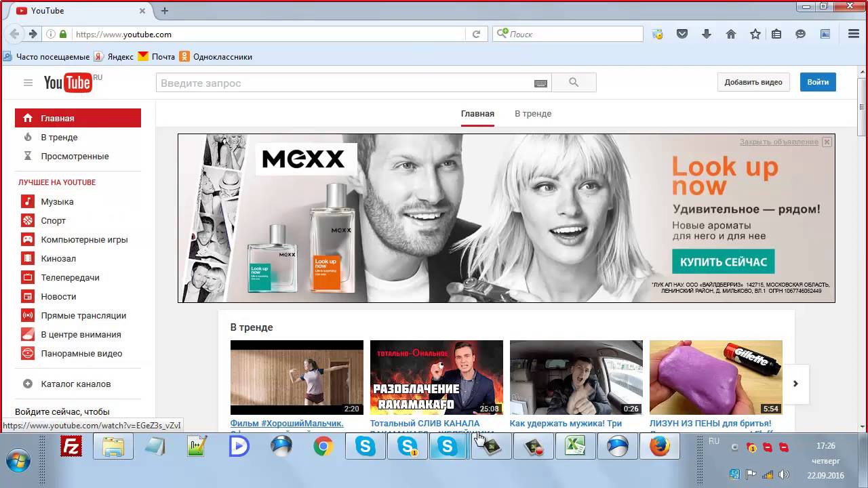The width and height of the screenshot is (868, 488).
Task: Open the Pocket icon in Firefox toolbar
Action: click(x=682, y=34)
